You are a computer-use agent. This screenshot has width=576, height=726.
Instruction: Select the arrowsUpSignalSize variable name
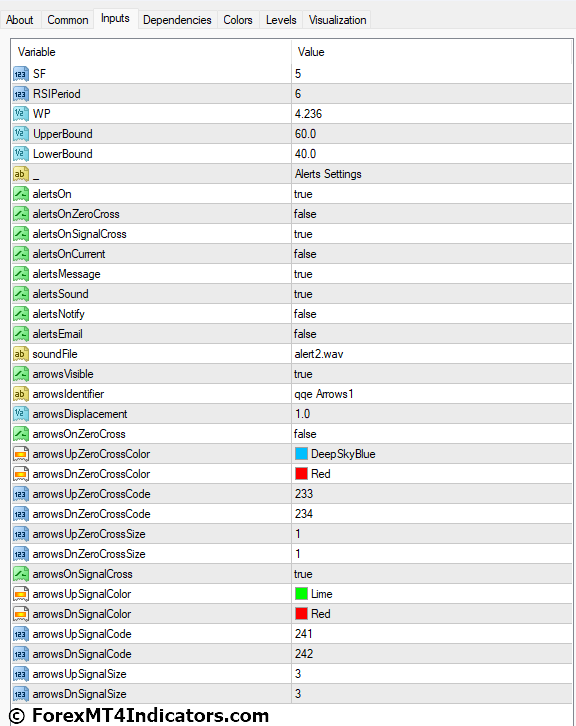pos(80,674)
